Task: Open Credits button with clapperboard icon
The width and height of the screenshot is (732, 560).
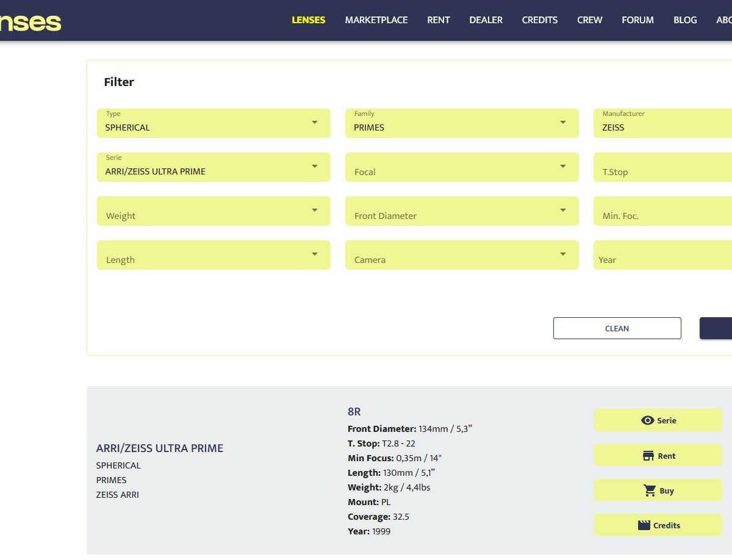Action: coord(658,525)
